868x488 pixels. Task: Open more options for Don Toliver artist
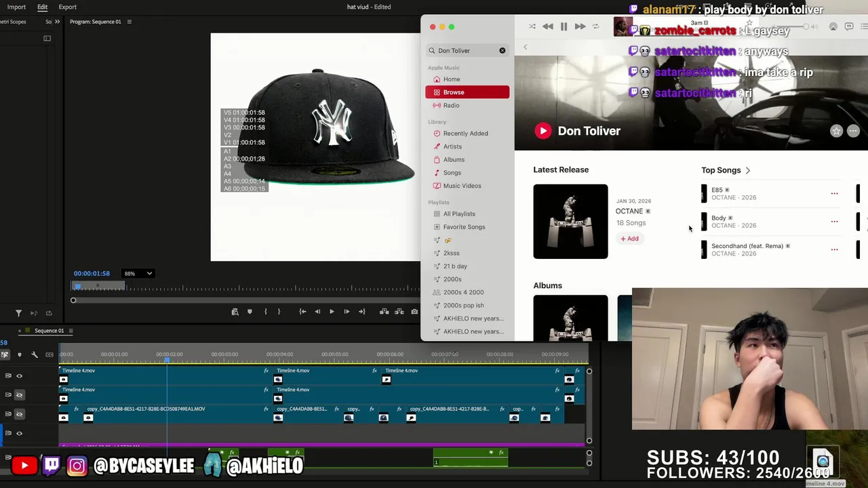pyautogui.click(x=853, y=131)
